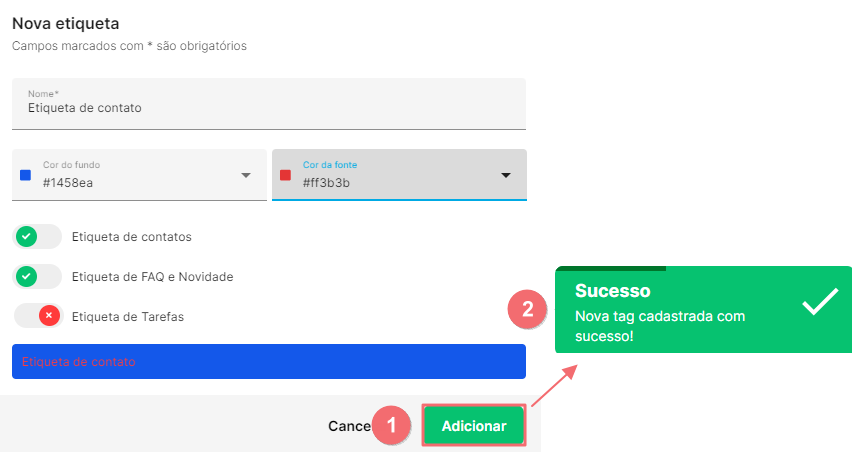This screenshot has width=855, height=455.
Task: Click the red numbered marker 1
Action: pyautogui.click(x=391, y=425)
